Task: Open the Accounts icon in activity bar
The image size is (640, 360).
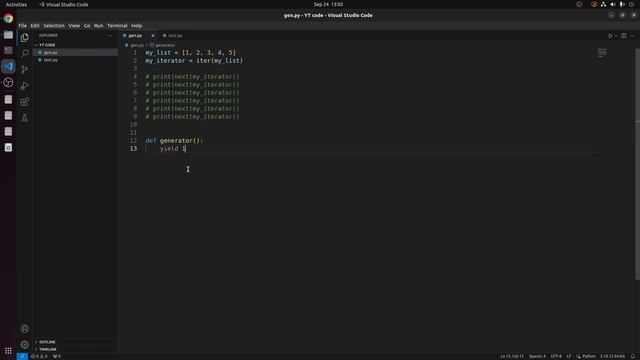Action: point(24,329)
